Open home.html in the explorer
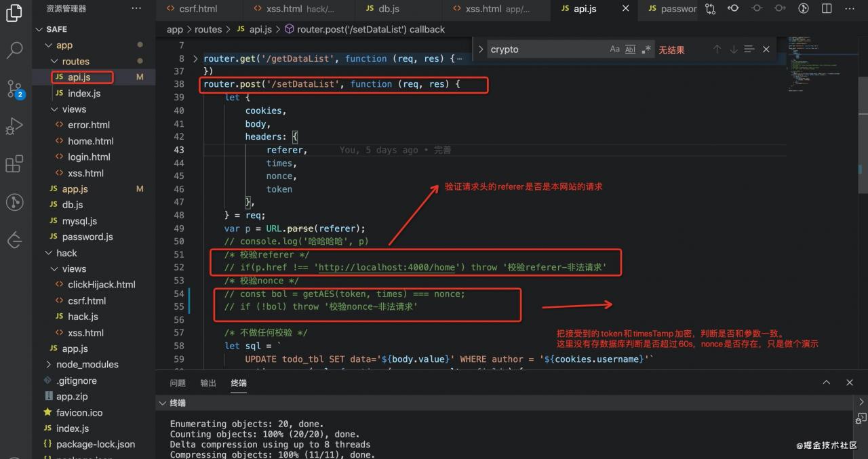868x459 pixels. click(91, 141)
